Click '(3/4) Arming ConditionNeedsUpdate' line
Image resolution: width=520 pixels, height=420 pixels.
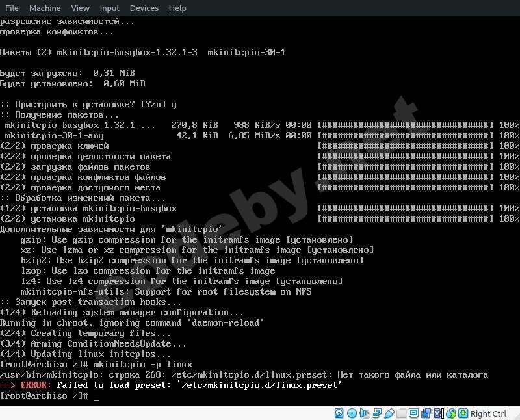[93, 344]
